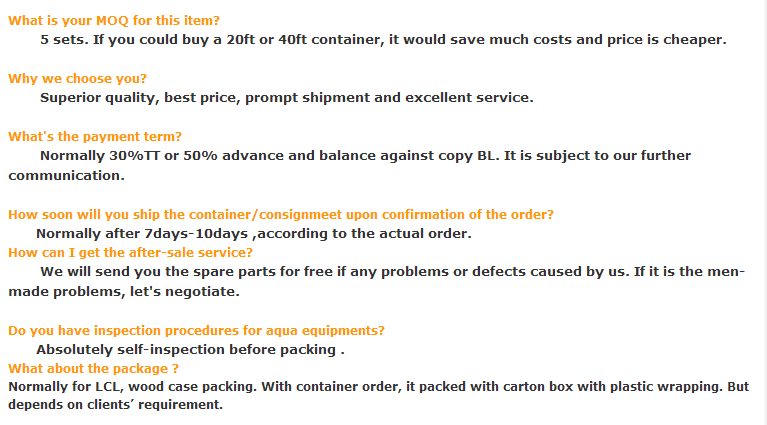The image size is (767, 425).
Task: Click the "Normally after 7days-10days" answer
Action: [252, 233]
